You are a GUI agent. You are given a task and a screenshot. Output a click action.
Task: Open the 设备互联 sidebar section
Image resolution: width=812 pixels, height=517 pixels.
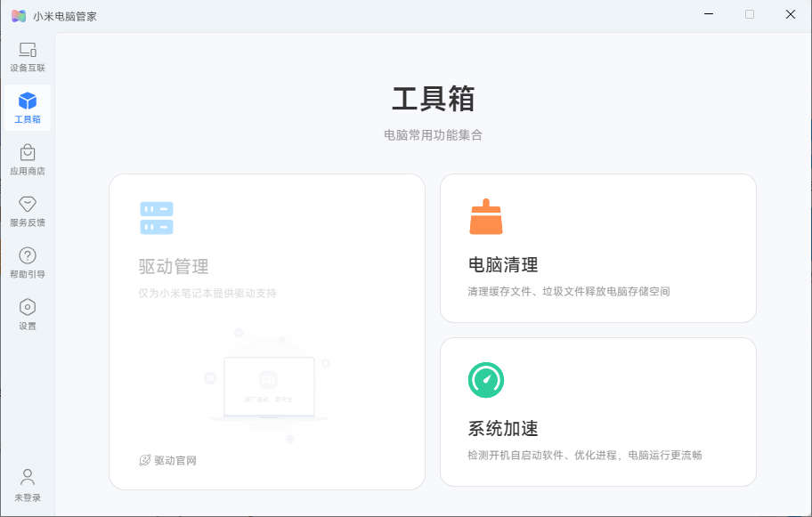click(x=28, y=57)
